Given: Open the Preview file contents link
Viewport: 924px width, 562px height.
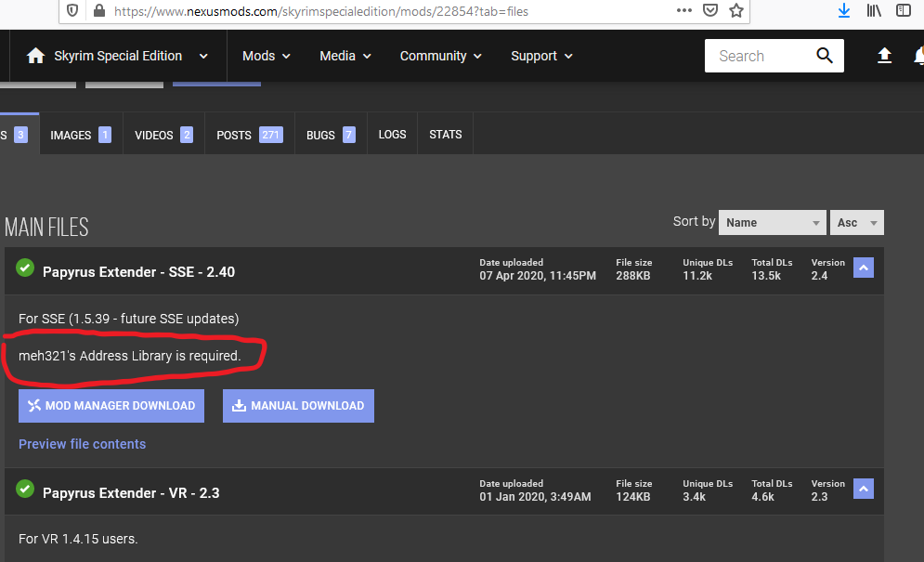Looking at the screenshot, I should click(x=82, y=444).
